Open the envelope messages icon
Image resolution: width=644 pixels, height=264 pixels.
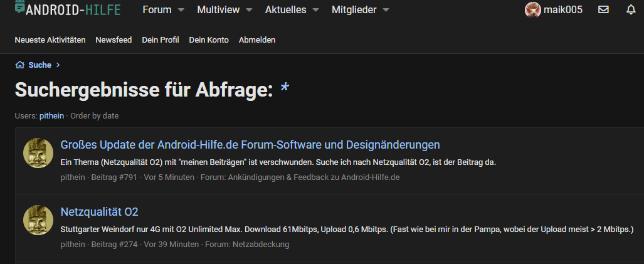tap(603, 10)
